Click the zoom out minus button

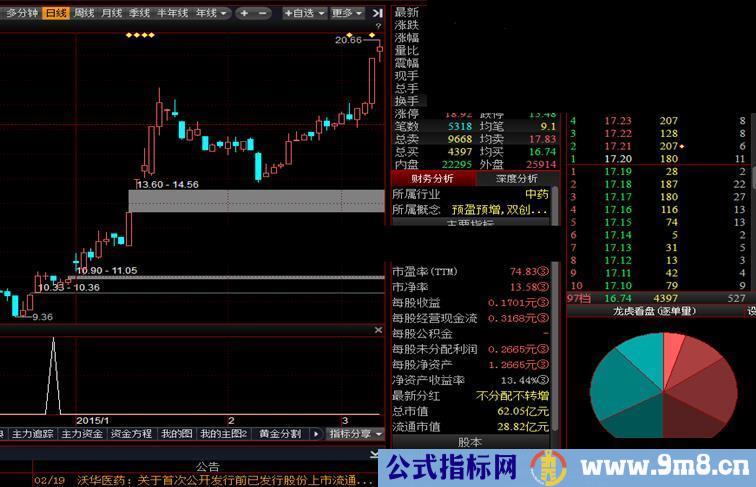262,14
